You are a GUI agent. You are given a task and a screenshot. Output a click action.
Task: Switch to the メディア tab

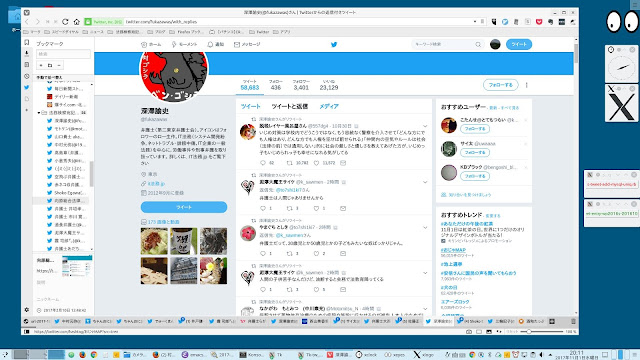click(329, 106)
